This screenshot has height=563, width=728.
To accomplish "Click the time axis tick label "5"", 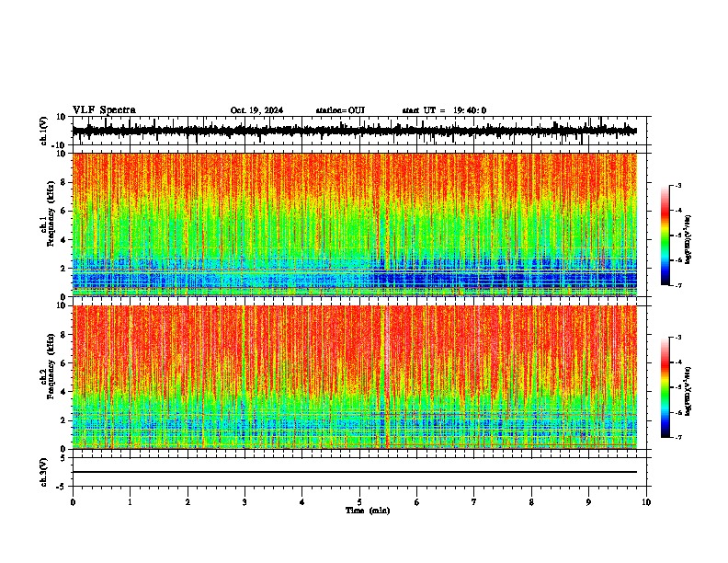I will tap(359, 502).
